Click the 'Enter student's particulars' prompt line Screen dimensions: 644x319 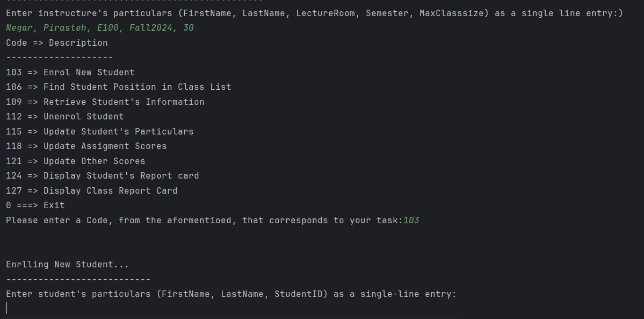tap(231, 294)
